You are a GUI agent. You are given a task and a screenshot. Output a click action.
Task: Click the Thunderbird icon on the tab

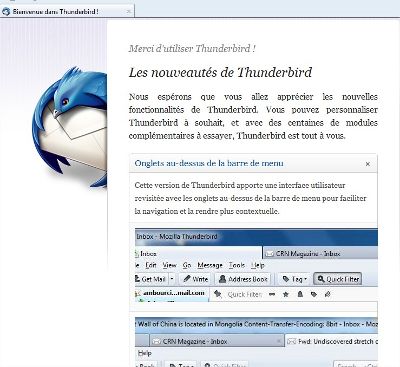(x=6, y=12)
